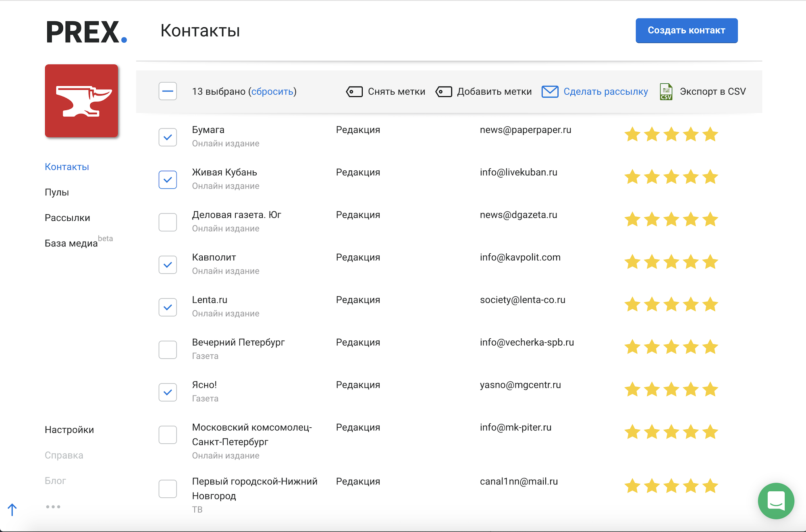Open База медиа beta section
The height and width of the screenshot is (532, 806).
pos(79,242)
